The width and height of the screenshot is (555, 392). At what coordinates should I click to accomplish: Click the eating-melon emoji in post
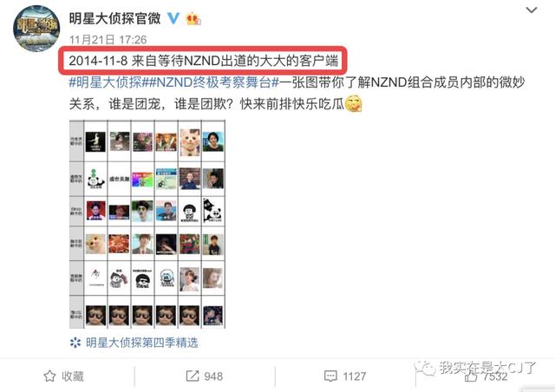[353, 103]
